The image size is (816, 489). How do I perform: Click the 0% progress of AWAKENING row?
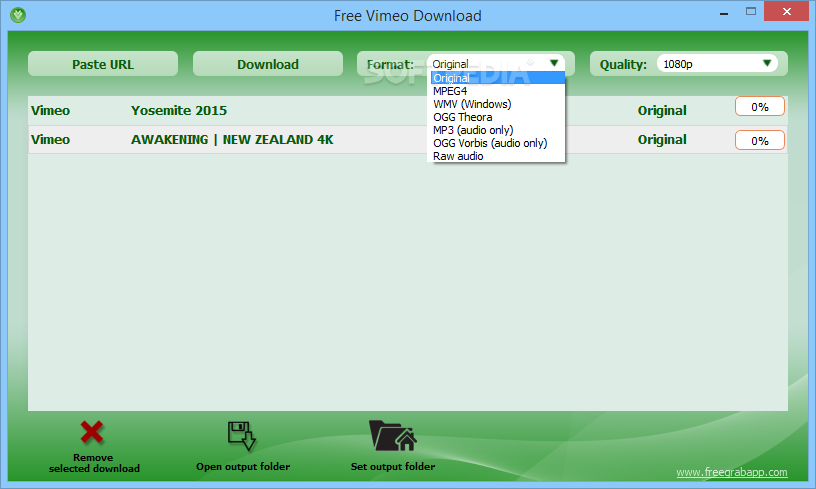(x=760, y=140)
